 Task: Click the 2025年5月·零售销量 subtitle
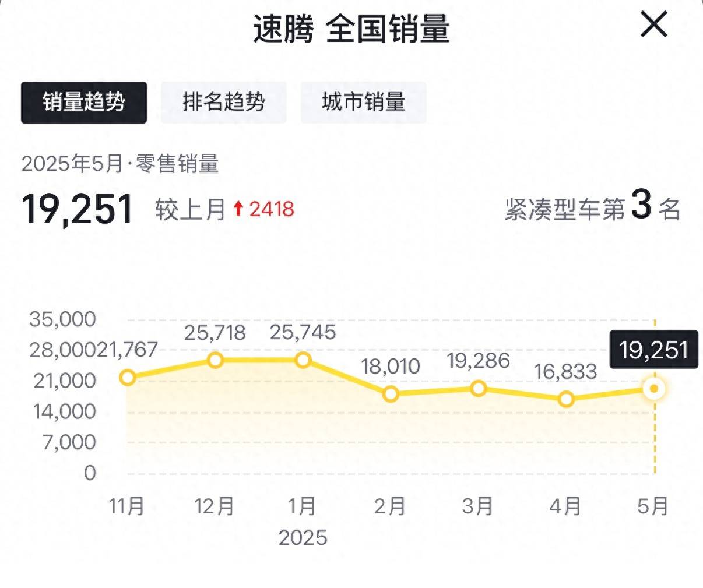pyautogui.click(x=120, y=164)
